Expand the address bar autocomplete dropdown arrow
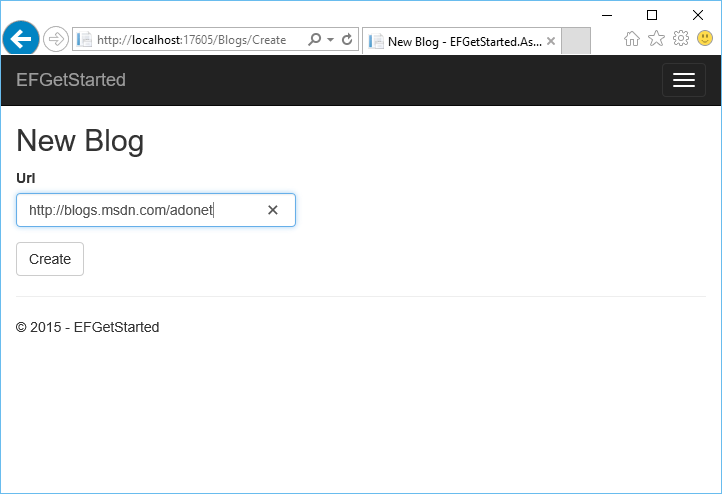This screenshot has height=494, width=722. tap(330, 40)
